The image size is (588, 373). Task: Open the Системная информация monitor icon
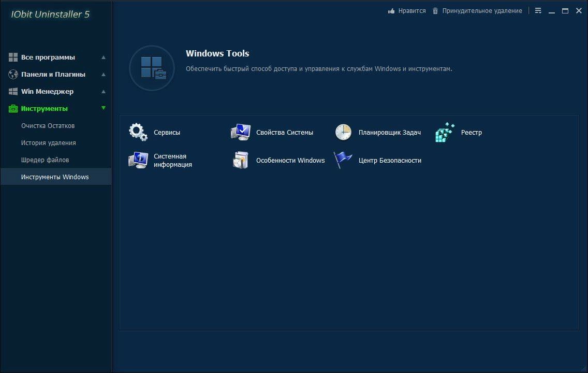[x=138, y=160]
